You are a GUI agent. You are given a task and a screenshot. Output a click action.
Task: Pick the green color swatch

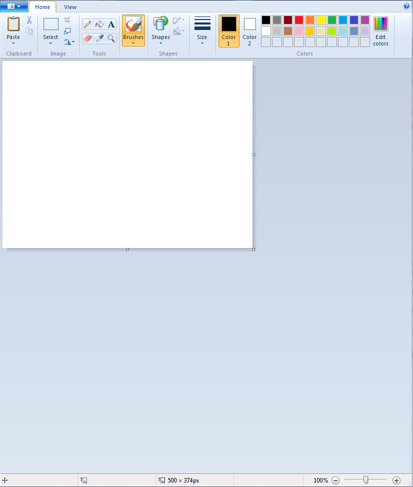[332, 20]
